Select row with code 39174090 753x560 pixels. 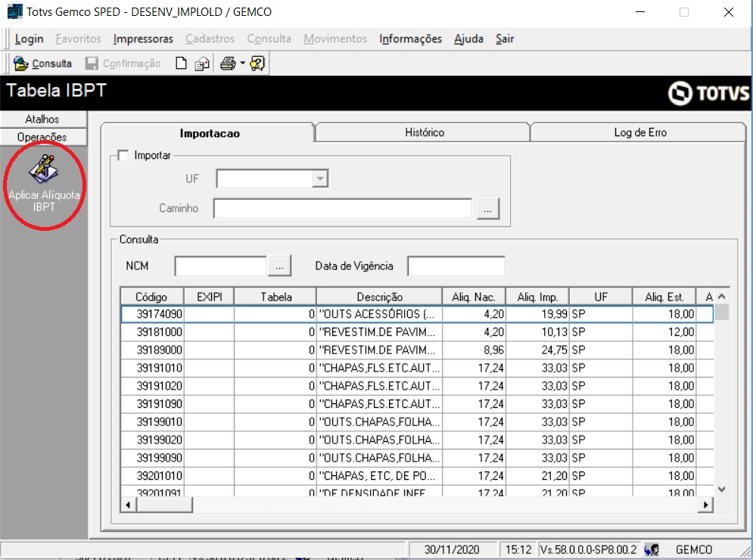pos(417,314)
